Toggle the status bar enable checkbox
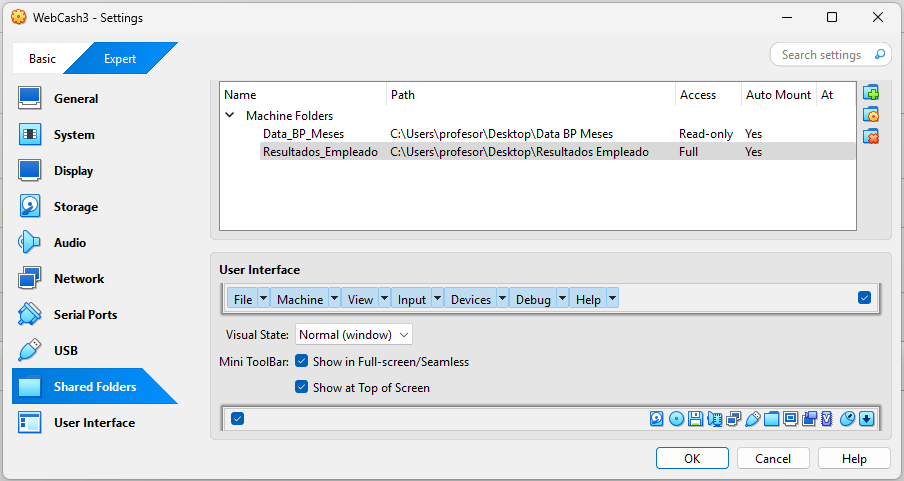The width and height of the screenshot is (904, 481). (238, 418)
